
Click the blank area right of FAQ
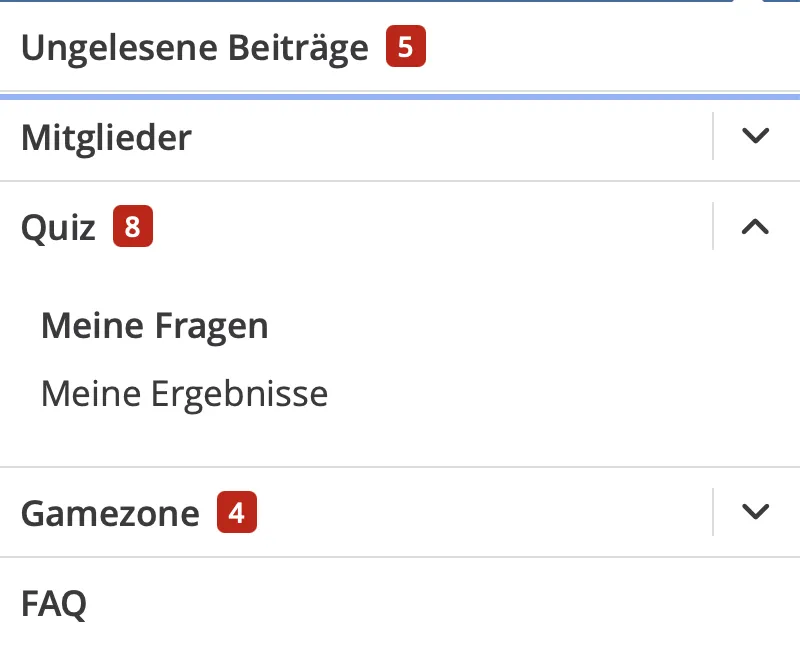450,603
